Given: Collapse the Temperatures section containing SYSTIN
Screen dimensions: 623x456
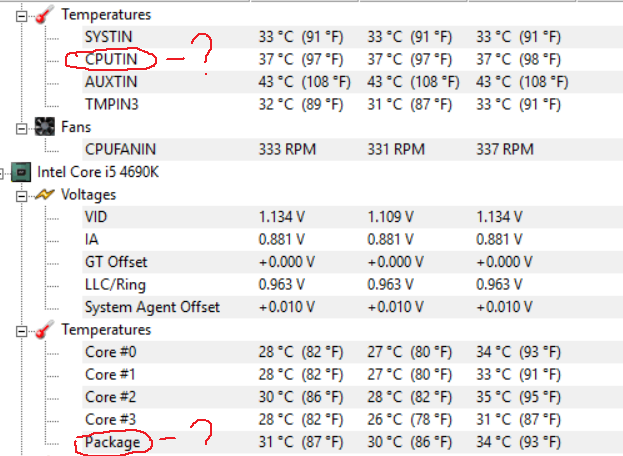Looking at the screenshot, I should [x=22, y=15].
